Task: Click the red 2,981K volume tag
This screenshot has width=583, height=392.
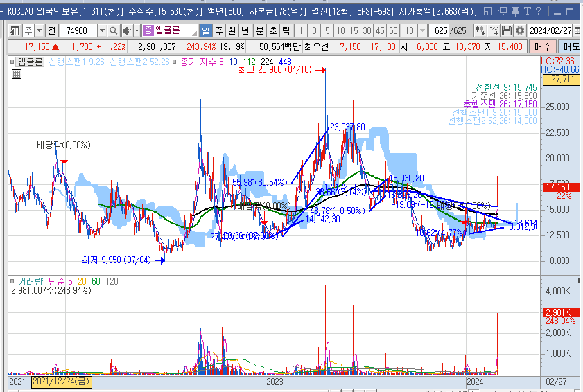Action: tap(562, 312)
